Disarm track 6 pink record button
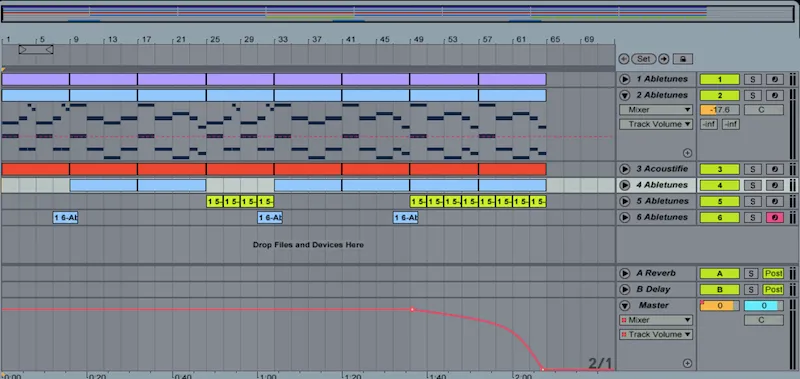 774,218
